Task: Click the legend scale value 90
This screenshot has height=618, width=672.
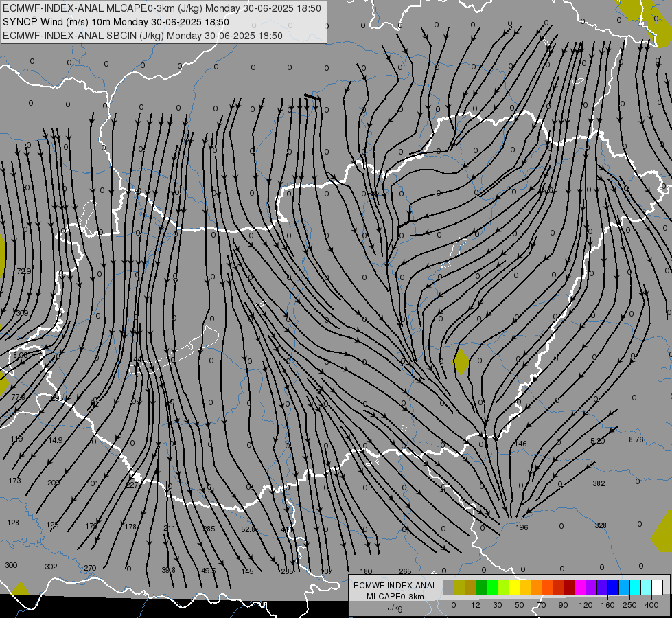Action: click(x=563, y=605)
